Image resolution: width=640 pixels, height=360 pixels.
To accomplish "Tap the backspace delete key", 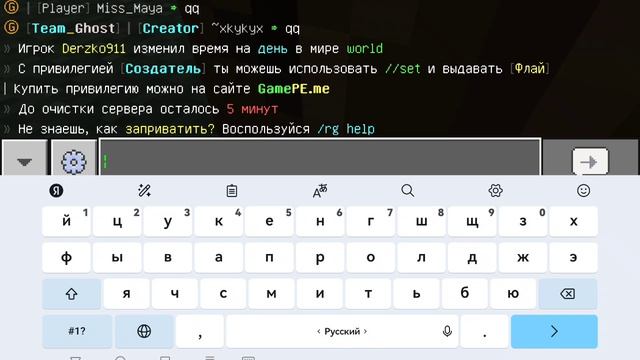I will [x=568, y=294].
